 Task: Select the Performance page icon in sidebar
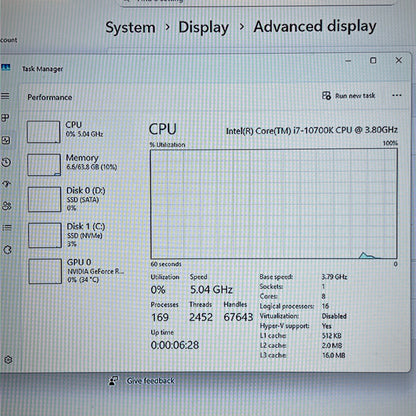(6, 140)
